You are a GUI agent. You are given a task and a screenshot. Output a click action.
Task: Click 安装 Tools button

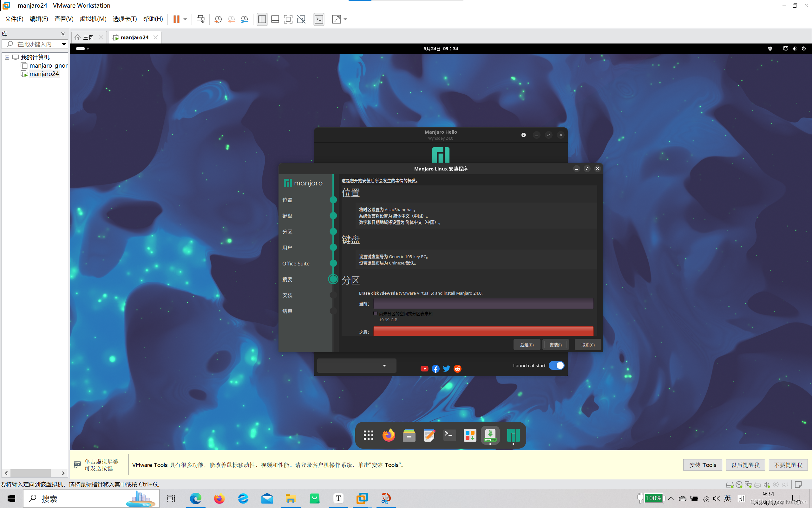[703, 465]
